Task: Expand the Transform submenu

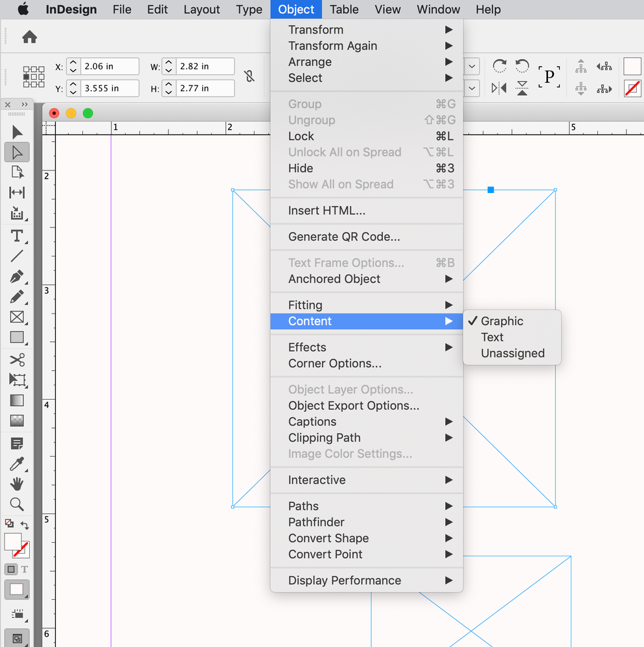Action: click(367, 30)
